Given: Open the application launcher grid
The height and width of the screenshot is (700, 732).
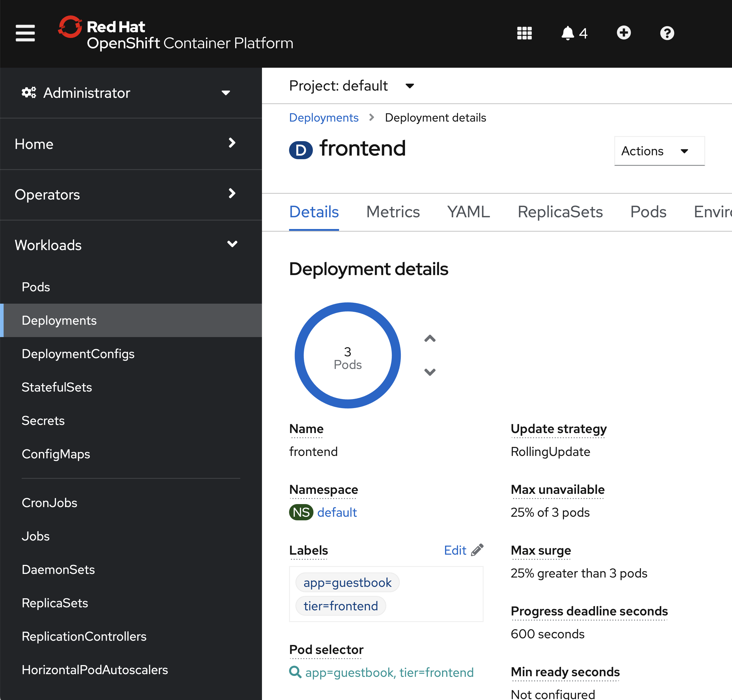Looking at the screenshot, I should [525, 33].
